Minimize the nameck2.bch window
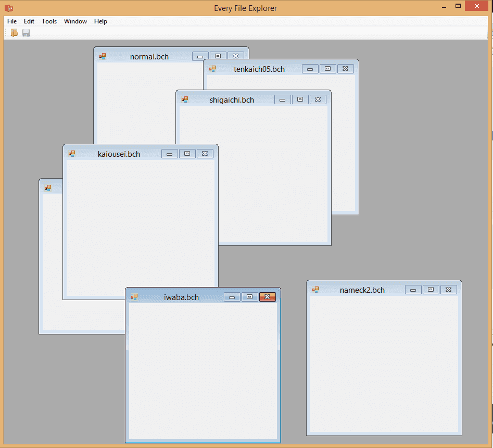Image resolution: width=493 pixels, height=448 pixels. [x=413, y=290]
